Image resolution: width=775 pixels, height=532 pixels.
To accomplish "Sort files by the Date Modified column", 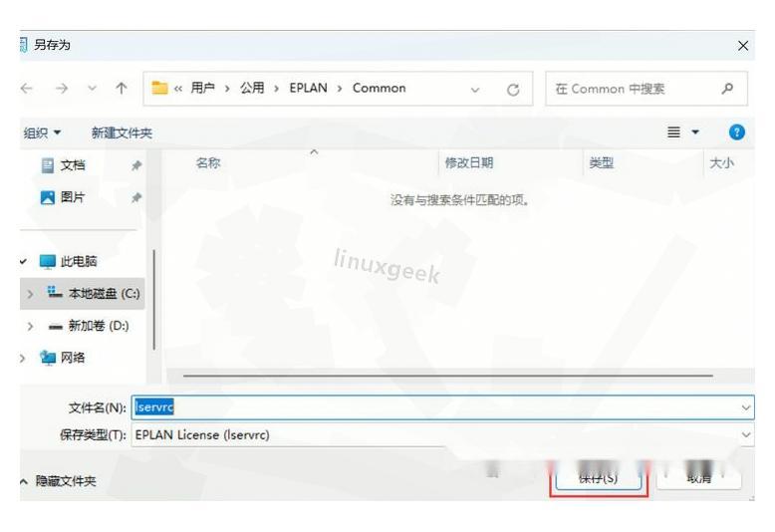I will [x=469, y=163].
